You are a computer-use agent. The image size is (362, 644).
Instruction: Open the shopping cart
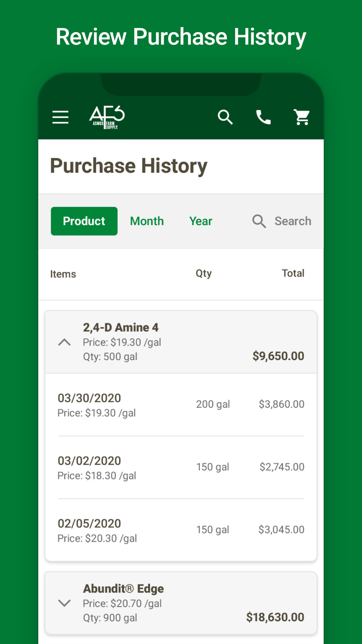pyautogui.click(x=302, y=117)
